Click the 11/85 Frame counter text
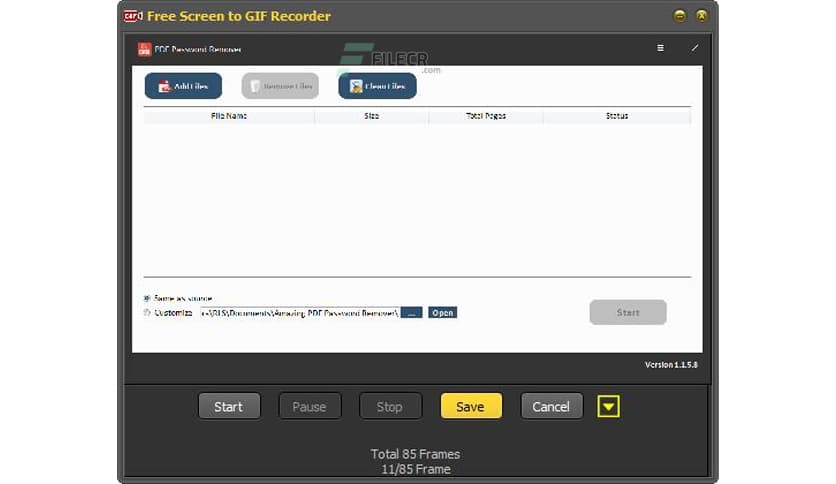 pyautogui.click(x=415, y=470)
